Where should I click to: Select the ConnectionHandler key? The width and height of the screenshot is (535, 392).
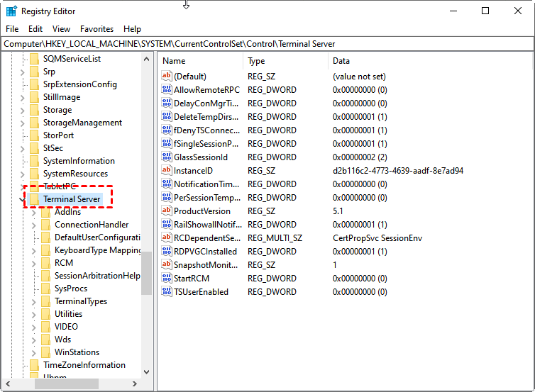[x=91, y=225]
